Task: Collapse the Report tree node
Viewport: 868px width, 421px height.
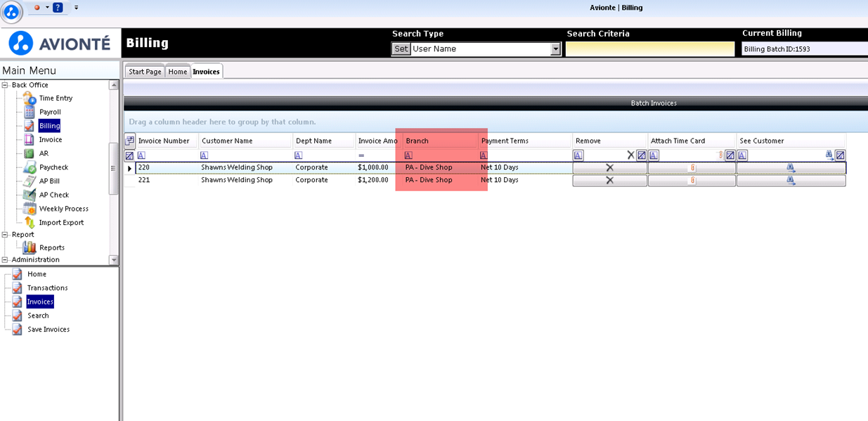Action: tap(6, 235)
